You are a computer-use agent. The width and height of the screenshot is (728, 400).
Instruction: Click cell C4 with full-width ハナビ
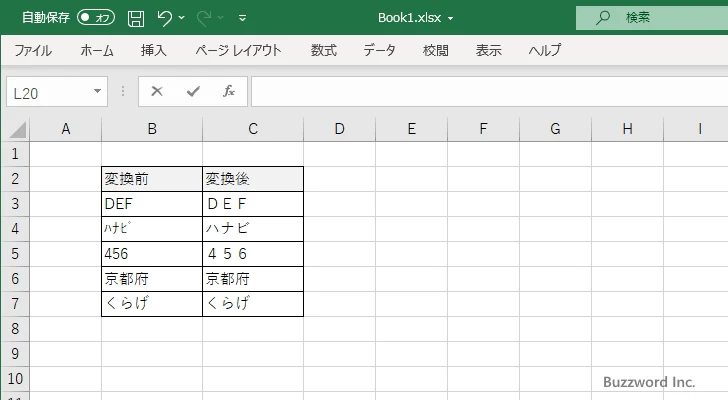pyautogui.click(x=253, y=229)
